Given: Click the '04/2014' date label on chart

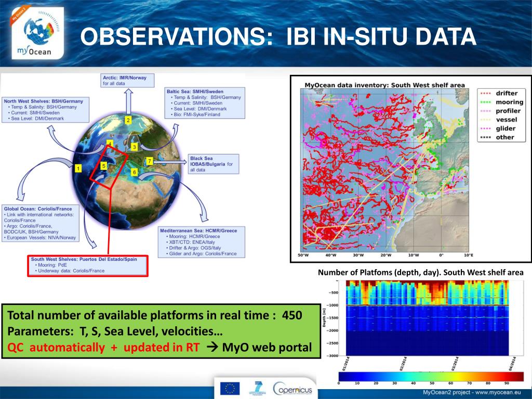Looking at the screenshot, I should click(x=513, y=363).
